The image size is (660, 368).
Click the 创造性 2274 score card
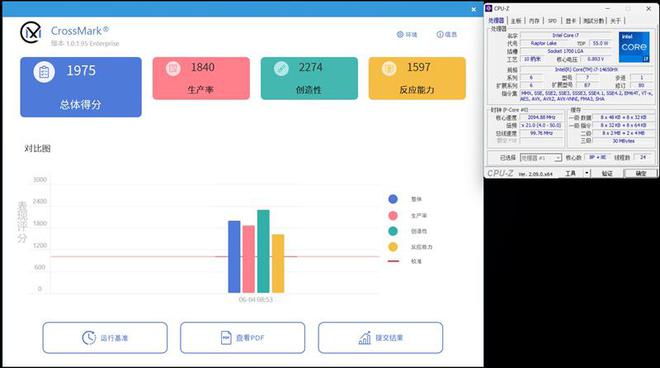[x=309, y=78]
